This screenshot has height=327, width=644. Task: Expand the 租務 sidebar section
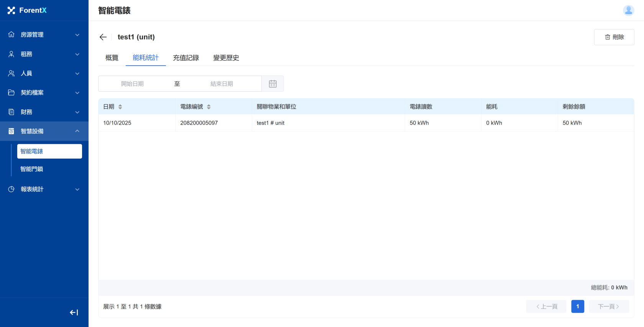point(44,54)
